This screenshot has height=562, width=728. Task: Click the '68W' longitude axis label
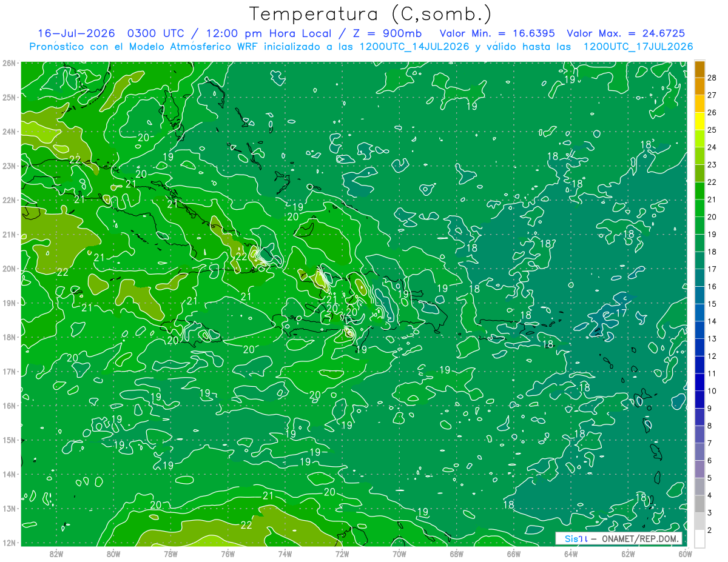point(456,553)
